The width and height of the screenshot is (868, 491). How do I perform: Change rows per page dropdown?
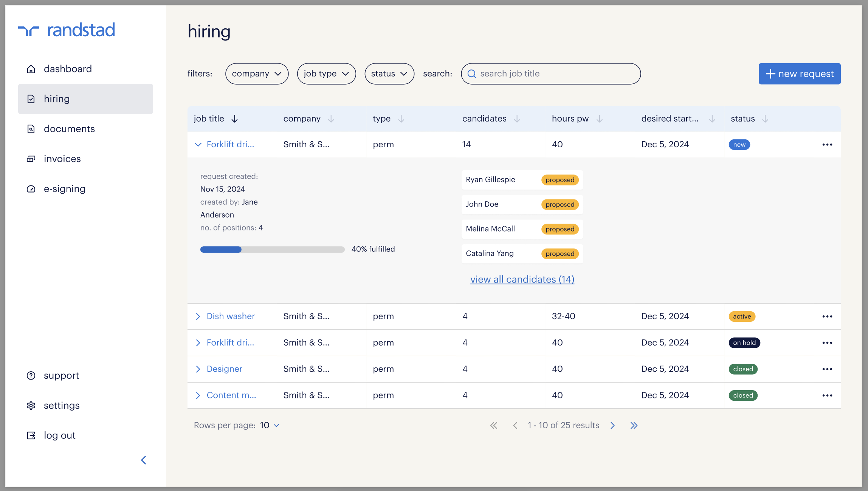(270, 426)
